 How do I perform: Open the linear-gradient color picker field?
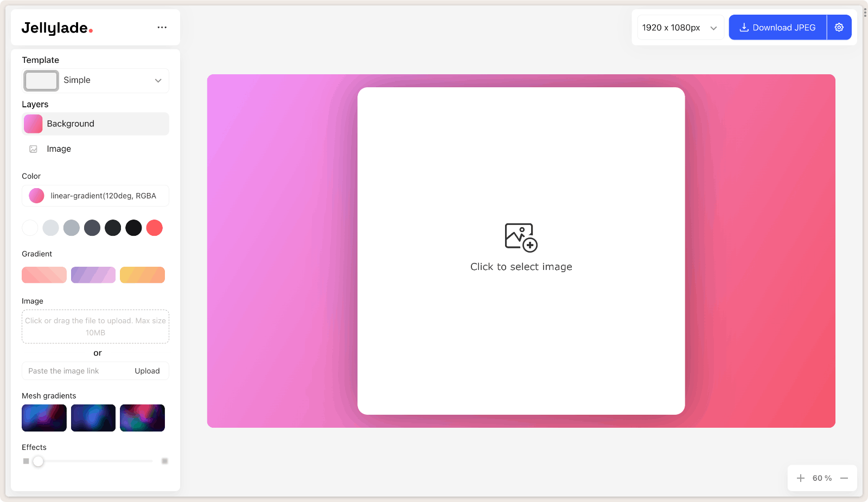click(95, 196)
